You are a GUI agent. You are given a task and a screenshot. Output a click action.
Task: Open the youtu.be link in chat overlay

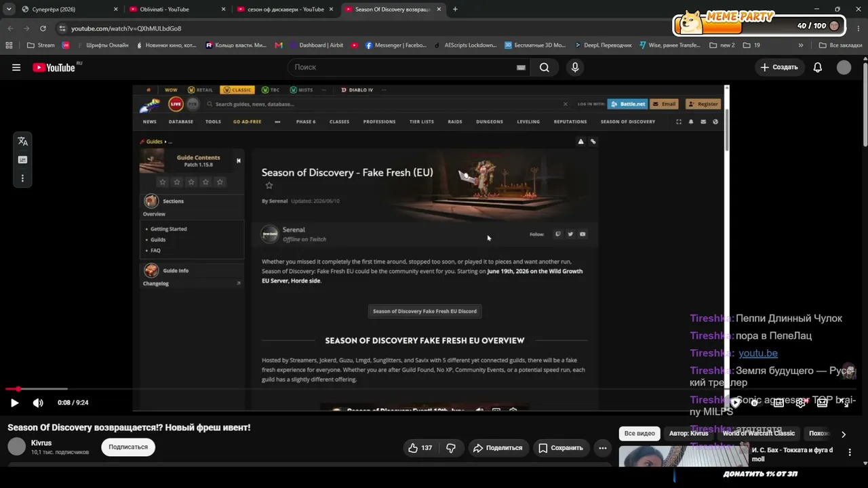[758, 353]
